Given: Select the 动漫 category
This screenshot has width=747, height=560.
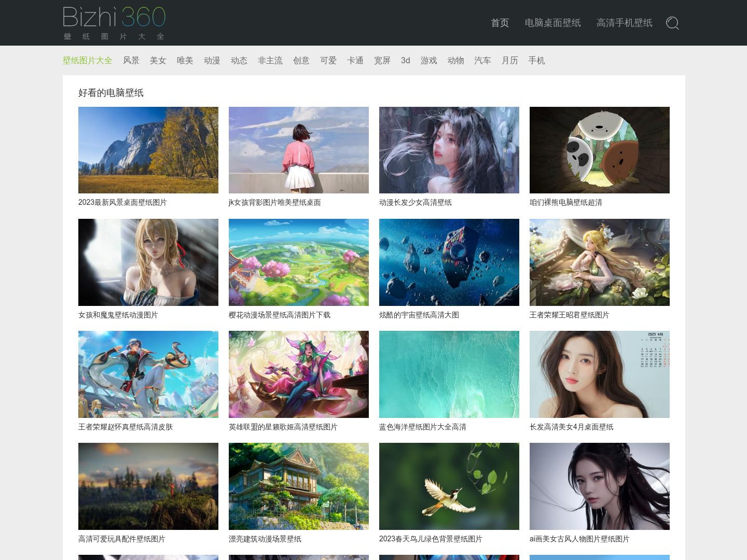Looking at the screenshot, I should click(x=212, y=60).
